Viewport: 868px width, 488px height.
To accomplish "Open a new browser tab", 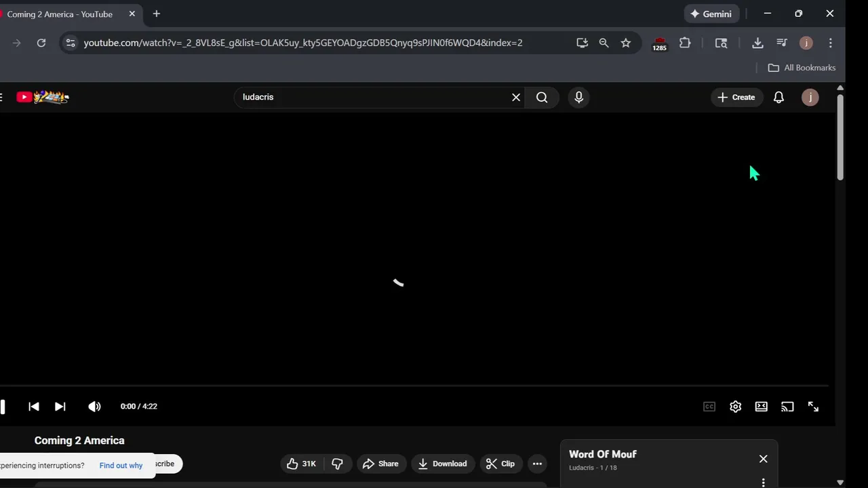I will pyautogui.click(x=157, y=14).
